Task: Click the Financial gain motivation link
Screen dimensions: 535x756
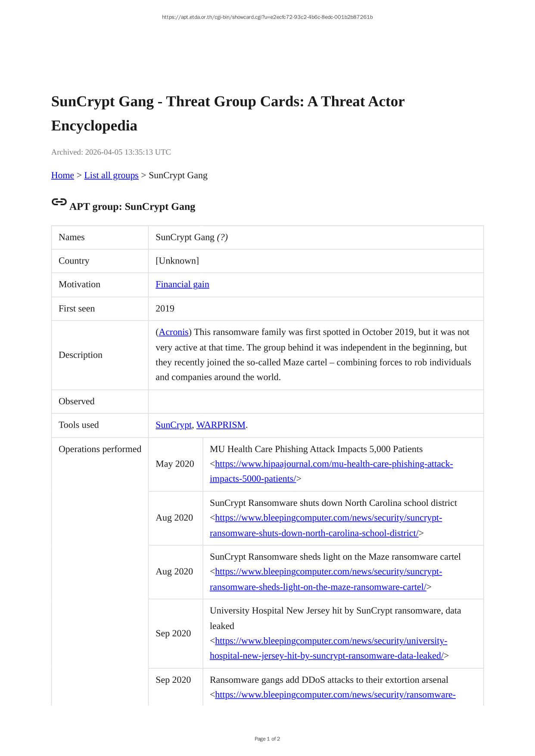Action: pyautogui.click(x=182, y=284)
